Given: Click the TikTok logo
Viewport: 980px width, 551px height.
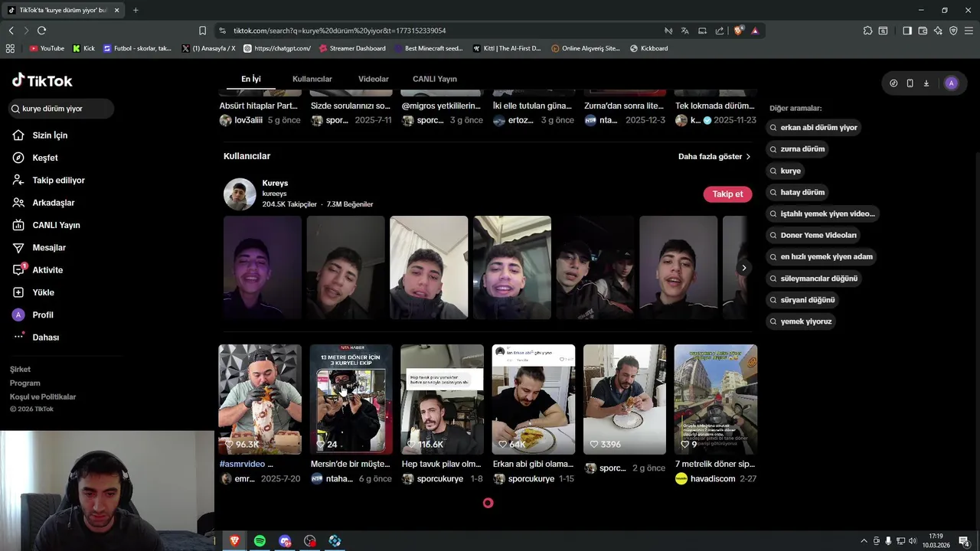Looking at the screenshot, I should [42, 80].
